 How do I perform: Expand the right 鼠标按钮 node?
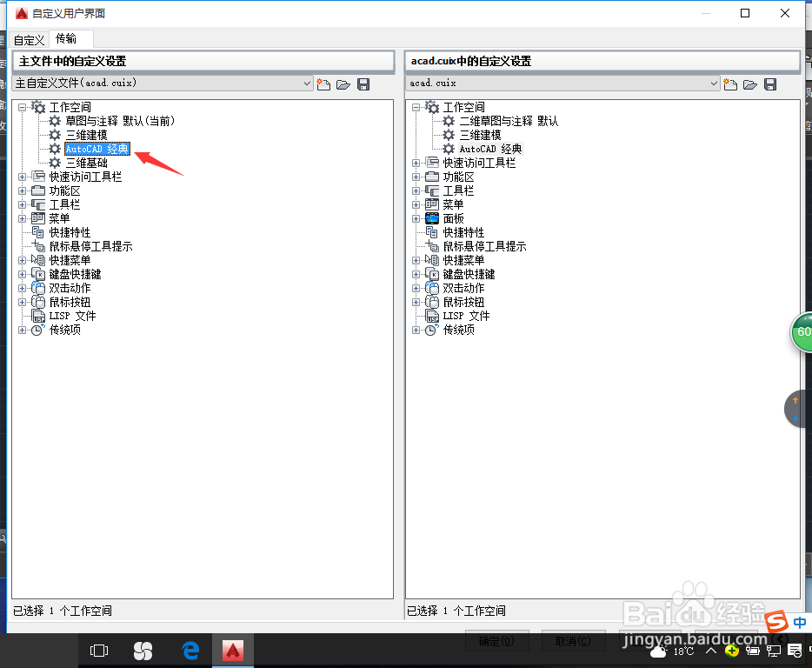click(416, 303)
